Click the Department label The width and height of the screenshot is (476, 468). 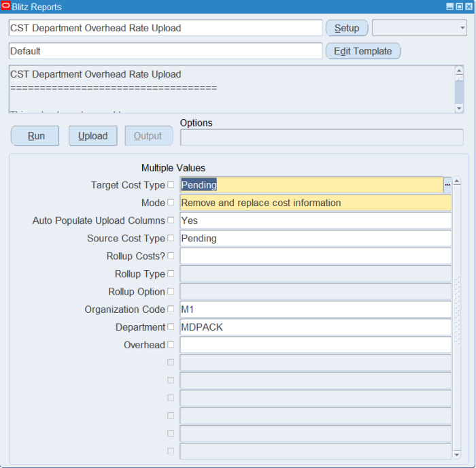tap(140, 327)
